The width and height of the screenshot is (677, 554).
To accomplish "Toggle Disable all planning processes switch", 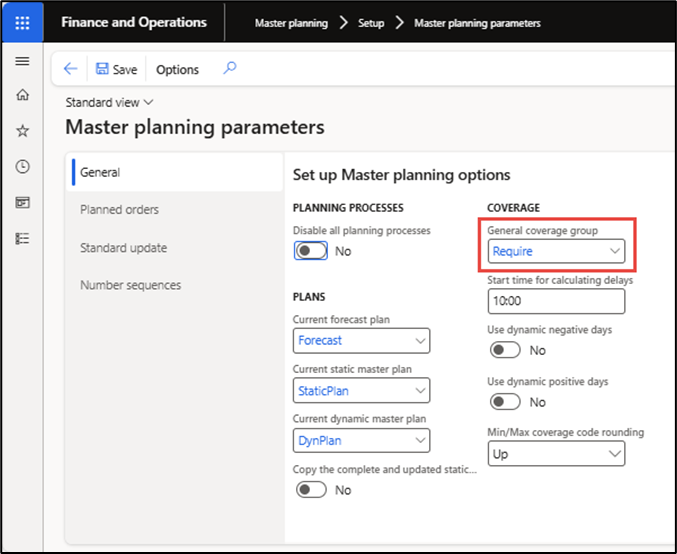I will coord(311,251).
